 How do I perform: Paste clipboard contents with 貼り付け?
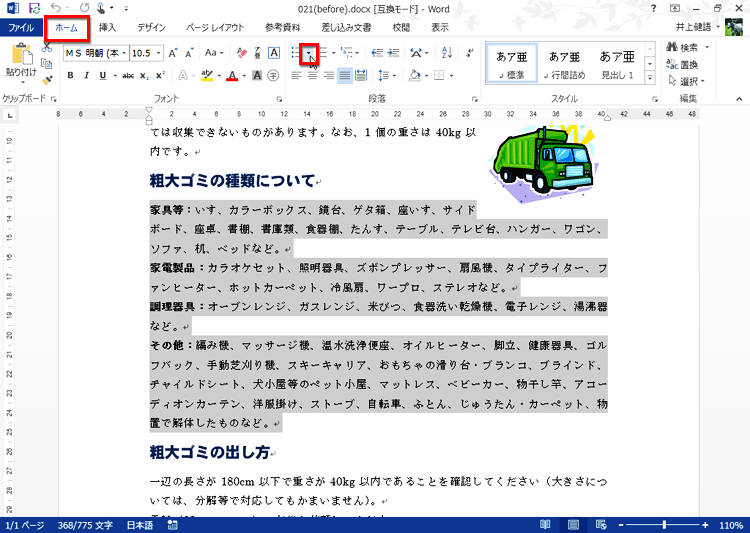[21, 60]
